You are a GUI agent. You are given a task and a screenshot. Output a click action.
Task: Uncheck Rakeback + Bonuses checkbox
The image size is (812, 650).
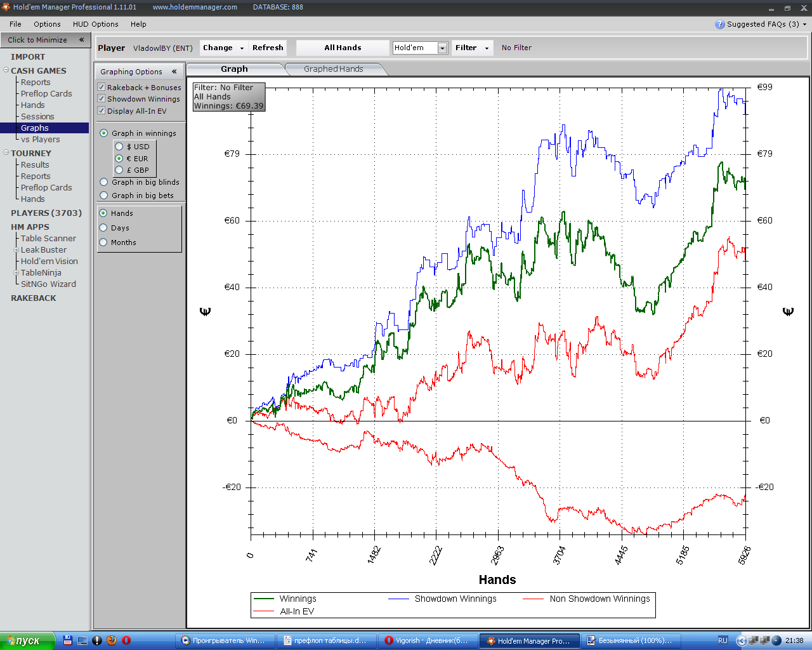pos(101,87)
